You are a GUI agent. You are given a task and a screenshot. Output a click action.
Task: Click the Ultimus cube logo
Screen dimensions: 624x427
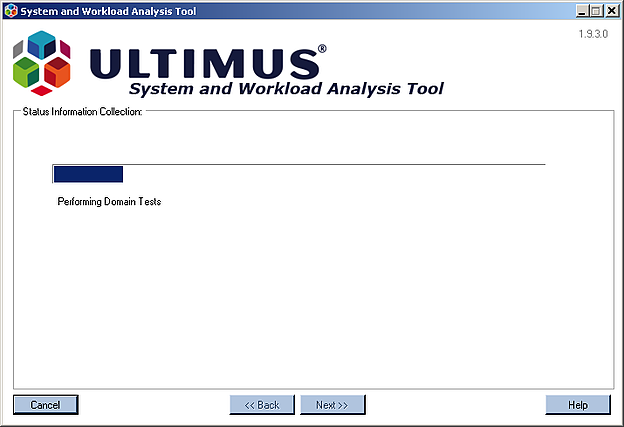pos(42,63)
